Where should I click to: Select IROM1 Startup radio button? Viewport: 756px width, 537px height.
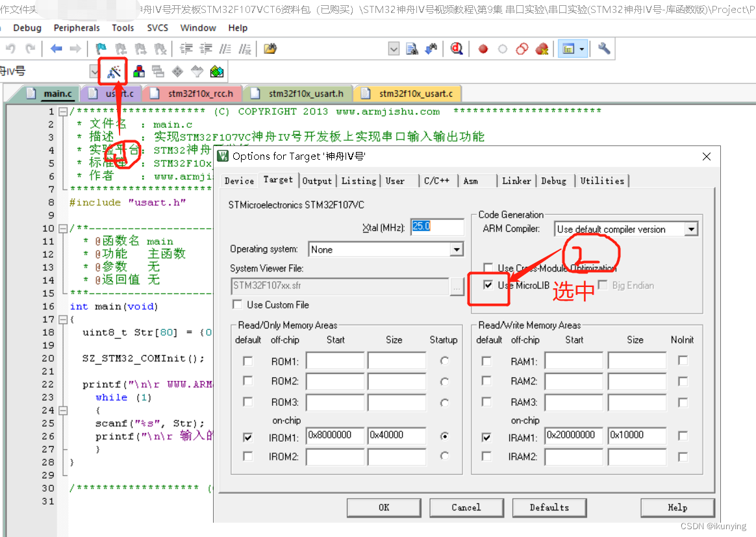click(x=444, y=436)
